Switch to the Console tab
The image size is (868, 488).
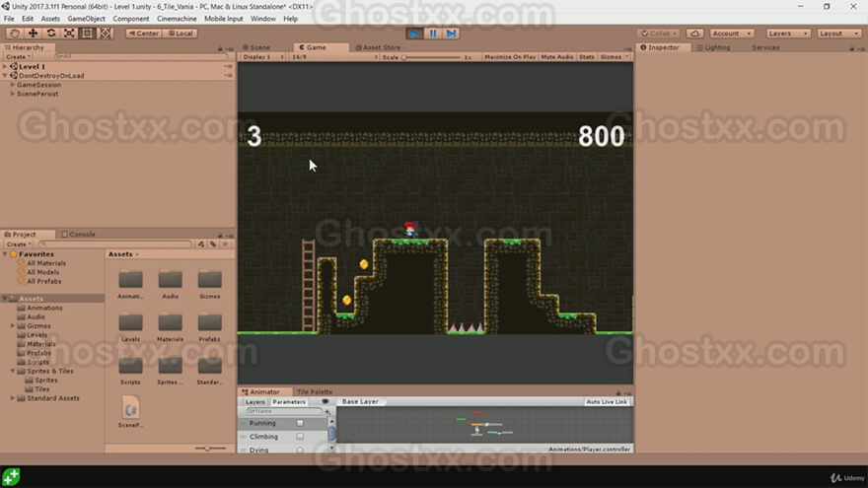coord(79,234)
